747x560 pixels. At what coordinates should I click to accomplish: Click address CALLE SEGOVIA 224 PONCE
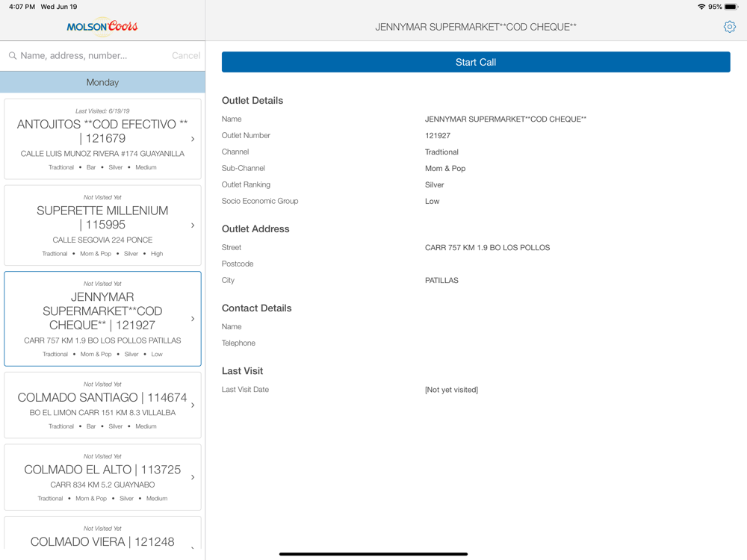(102, 240)
